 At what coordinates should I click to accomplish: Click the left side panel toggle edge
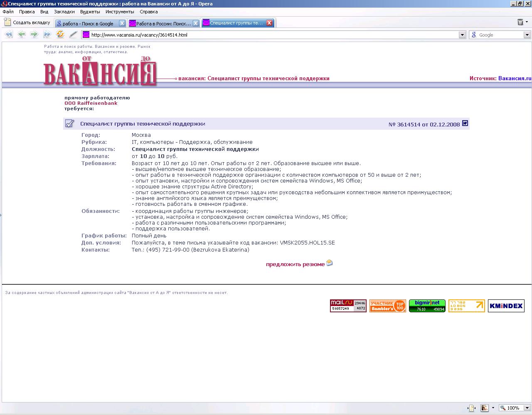pyautogui.click(x=1, y=215)
